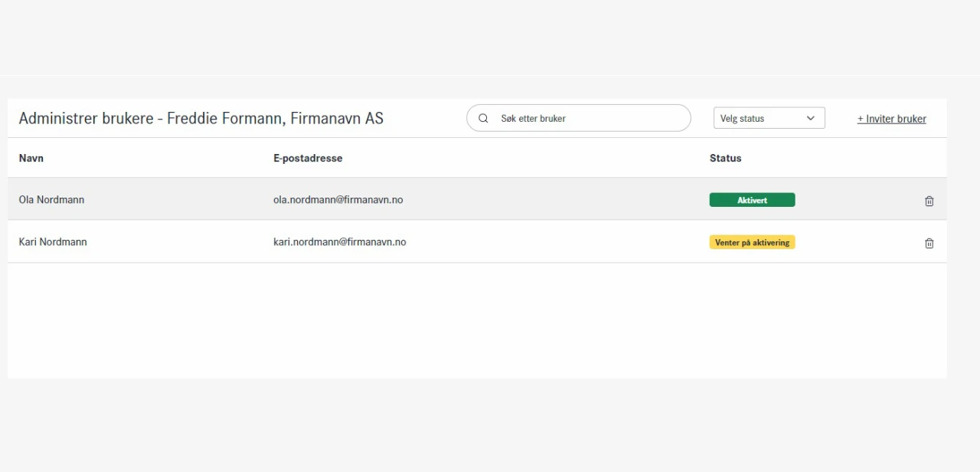The height and width of the screenshot is (472, 980).
Task: Click the search magnifier icon
Action: click(x=483, y=119)
